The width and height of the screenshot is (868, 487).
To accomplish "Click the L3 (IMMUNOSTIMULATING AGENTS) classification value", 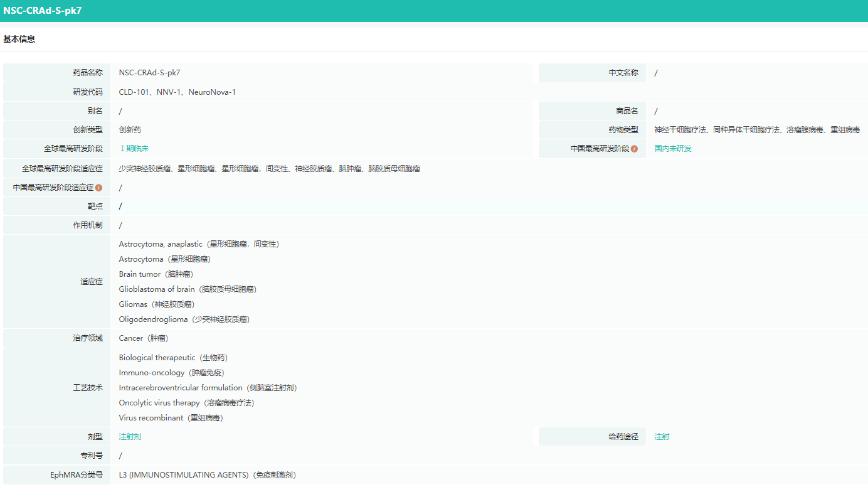I will (207, 475).
